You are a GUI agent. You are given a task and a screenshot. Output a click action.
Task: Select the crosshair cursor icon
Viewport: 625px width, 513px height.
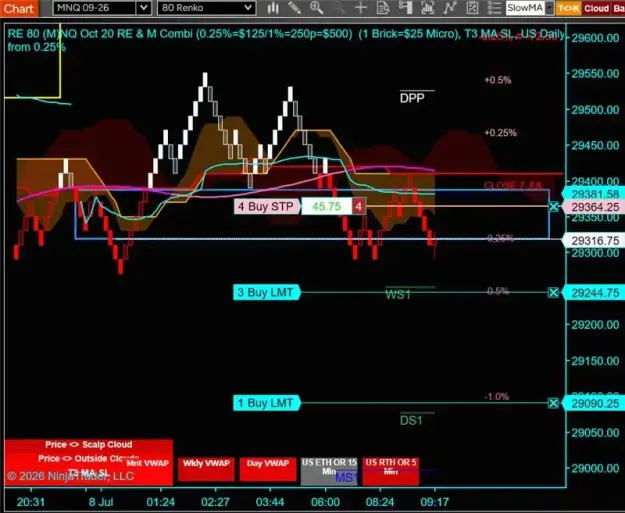coord(361,8)
